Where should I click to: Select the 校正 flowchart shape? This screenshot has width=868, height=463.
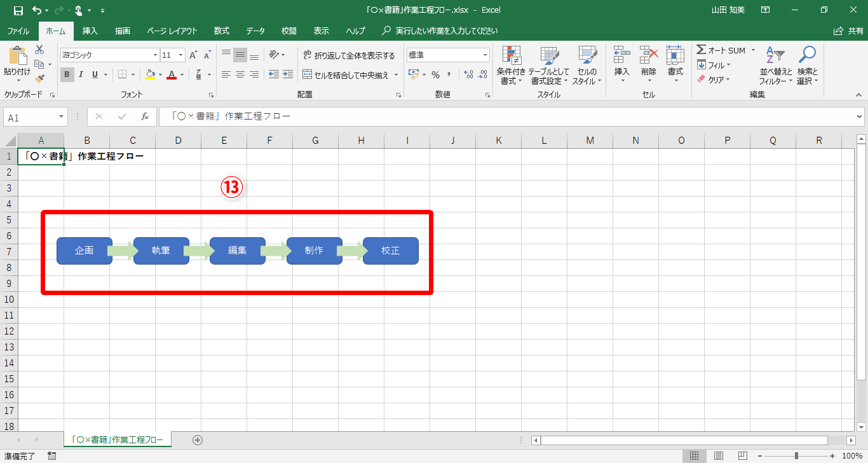click(391, 251)
